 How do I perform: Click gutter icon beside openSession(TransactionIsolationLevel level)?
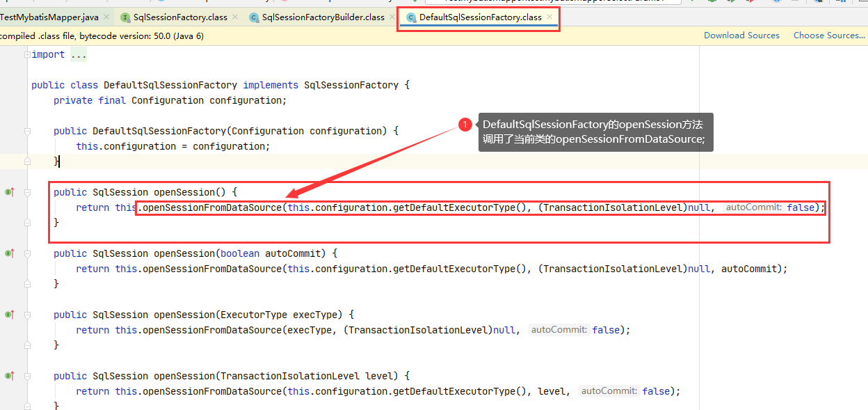point(9,376)
